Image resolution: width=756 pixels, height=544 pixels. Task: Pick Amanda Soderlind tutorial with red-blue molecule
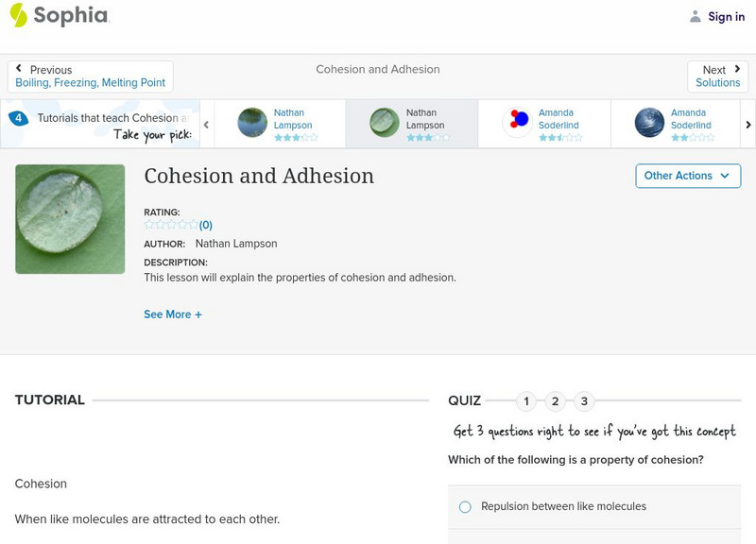(x=544, y=124)
